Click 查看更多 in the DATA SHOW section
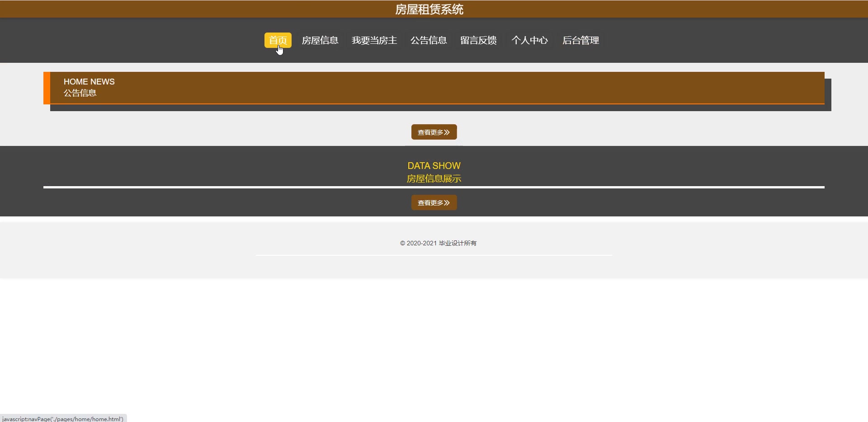868x422 pixels. [x=433, y=202]
